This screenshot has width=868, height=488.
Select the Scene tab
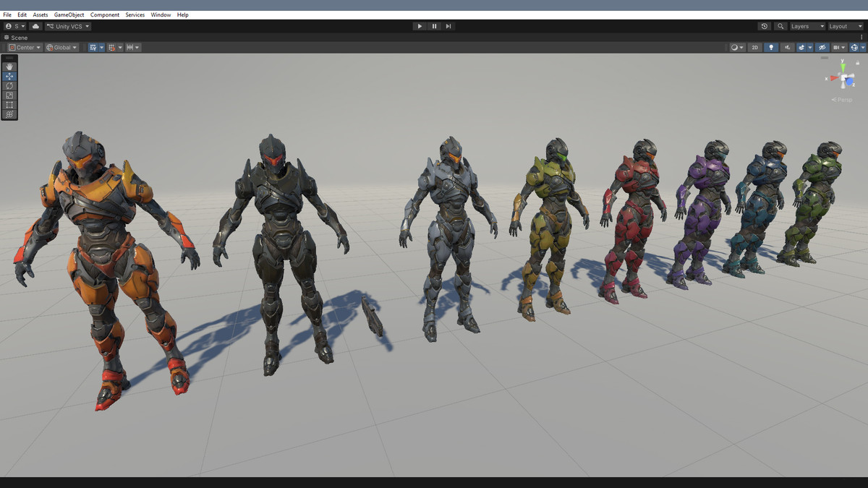pyautogui.click(x=16, y=38)
